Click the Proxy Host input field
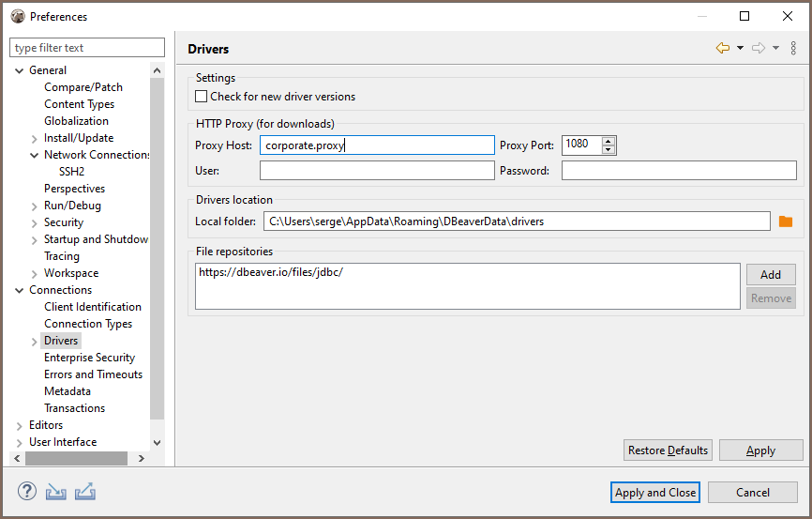The width and height of the screenshot is (812, 519). coord(377,145)
